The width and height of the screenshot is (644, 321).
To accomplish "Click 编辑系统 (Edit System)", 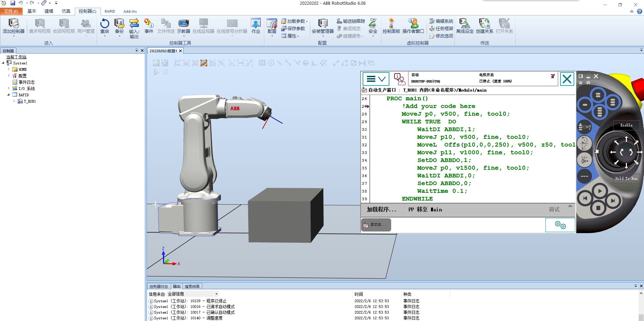I will coord(441,21).
